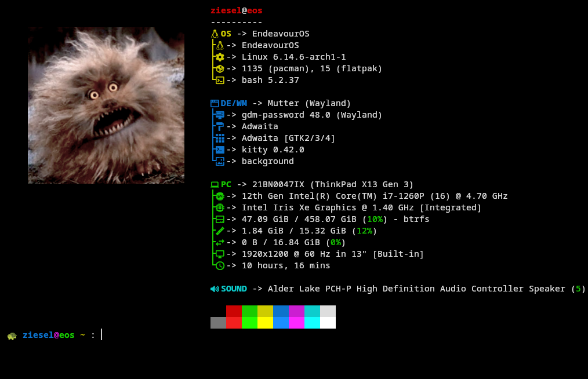Click the wallpaper icon beside background
The height and width of the screenshot is (379, 588).
[220, 162]
